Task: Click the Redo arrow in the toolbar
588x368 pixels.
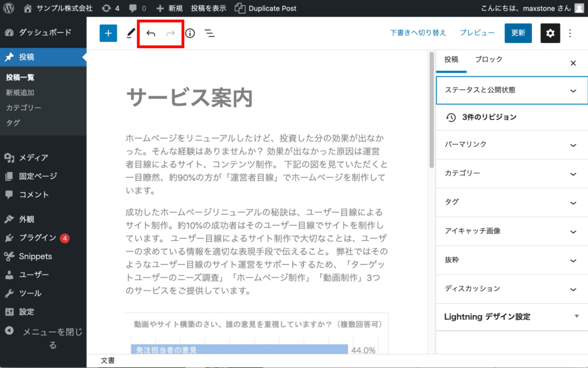Action: pos(170,33)
